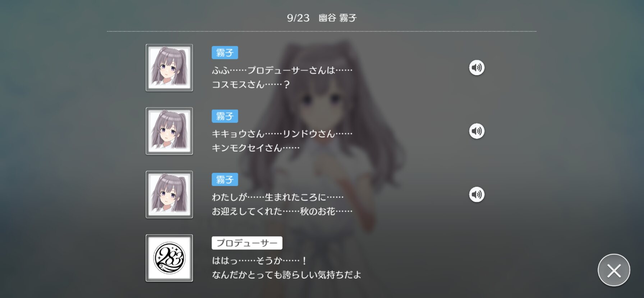
Task: Click the text ふふ……プロデューサーさんは……
Action: pos(282,70)
